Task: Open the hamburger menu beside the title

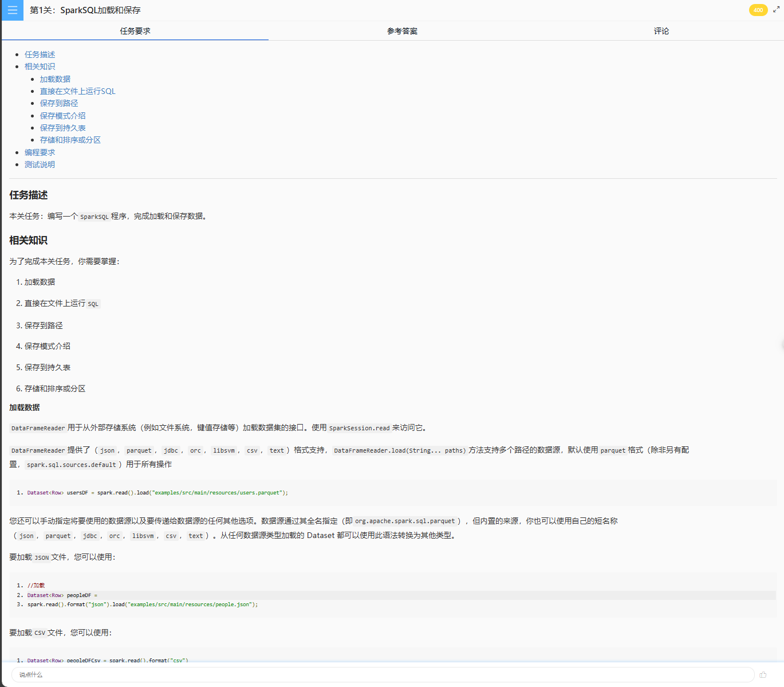Action: click(12, 10)
